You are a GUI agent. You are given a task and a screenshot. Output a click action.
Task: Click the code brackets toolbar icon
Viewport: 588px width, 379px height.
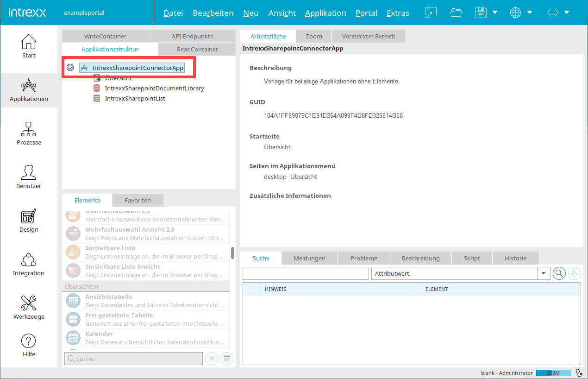click(x=552, y=13)
